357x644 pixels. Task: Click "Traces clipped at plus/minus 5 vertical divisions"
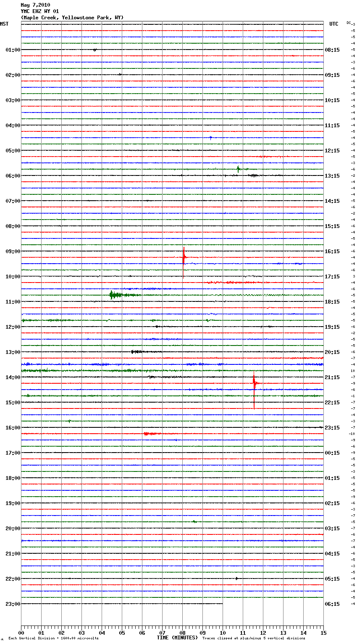click(x=254, y=639)
